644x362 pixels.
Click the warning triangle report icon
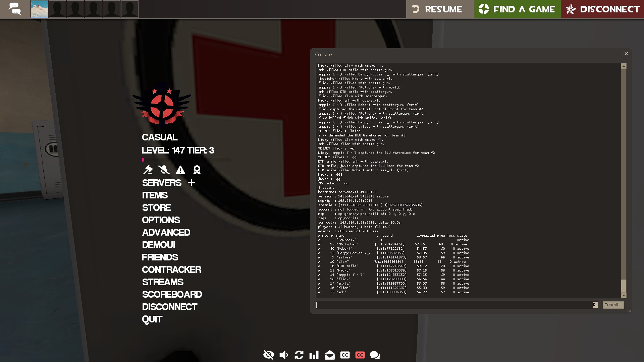[x=180, y=170]
